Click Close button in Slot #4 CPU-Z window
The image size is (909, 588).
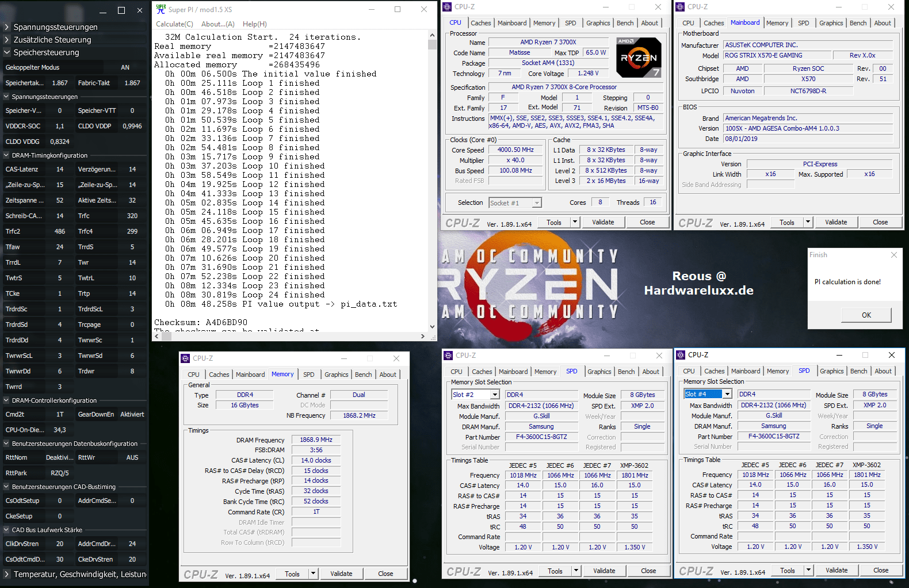[x=881, y=570]
